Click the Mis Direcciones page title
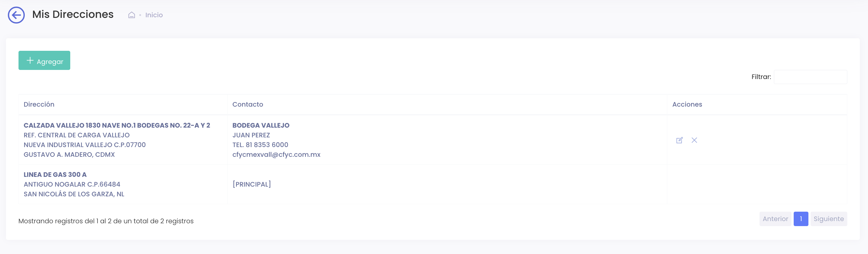This screenshot has height=254, width=868. 73,14
